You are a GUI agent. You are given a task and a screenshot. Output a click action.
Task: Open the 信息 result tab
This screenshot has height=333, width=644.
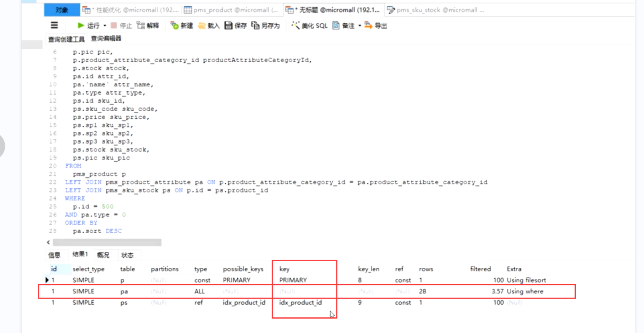54,255
